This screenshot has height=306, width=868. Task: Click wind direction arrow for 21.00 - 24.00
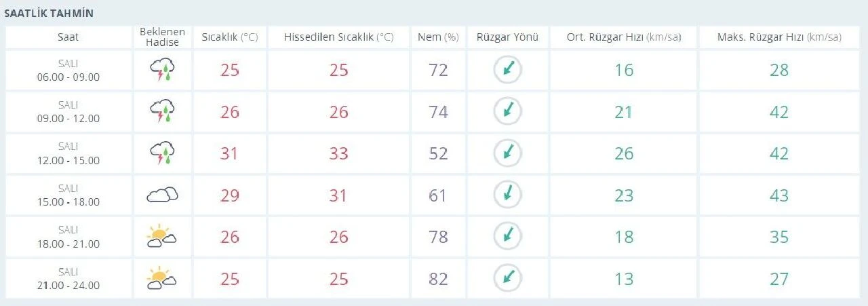(x=507, y=278)
